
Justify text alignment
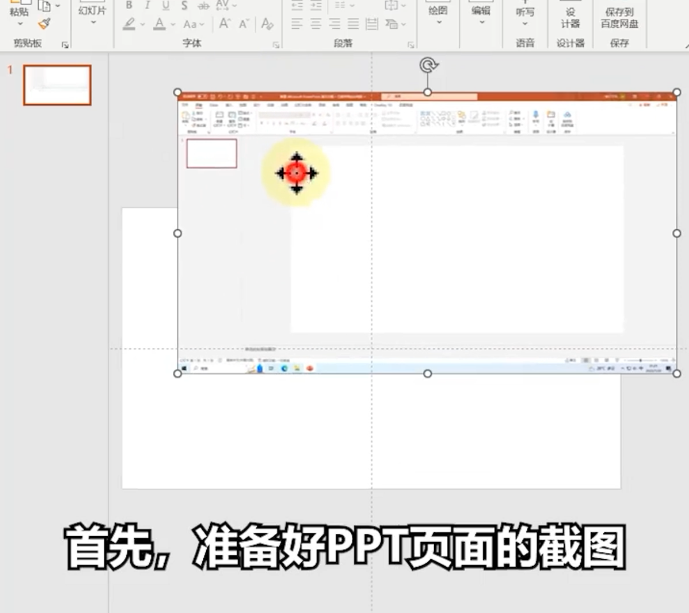[353, 24]
